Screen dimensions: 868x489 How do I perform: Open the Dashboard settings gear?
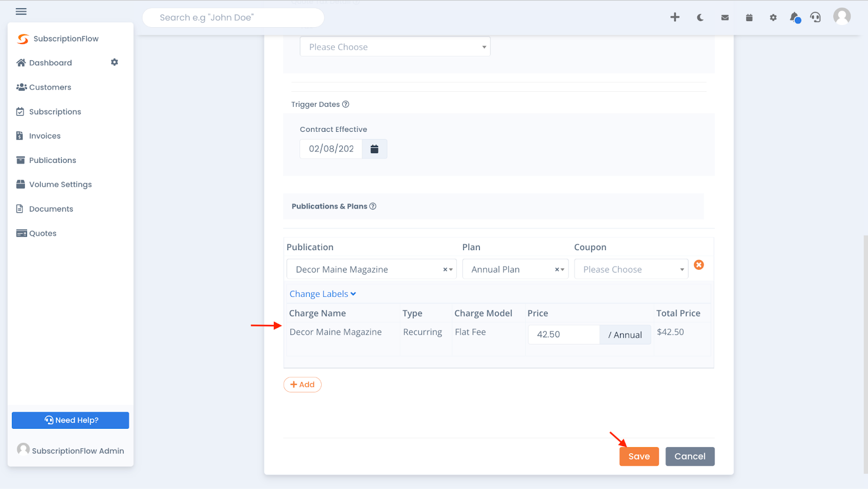click(x=114, y=62)
